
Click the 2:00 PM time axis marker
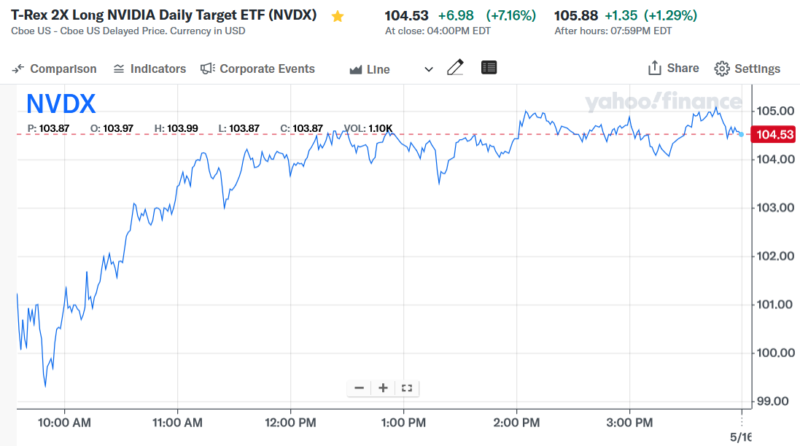point(518,419)
